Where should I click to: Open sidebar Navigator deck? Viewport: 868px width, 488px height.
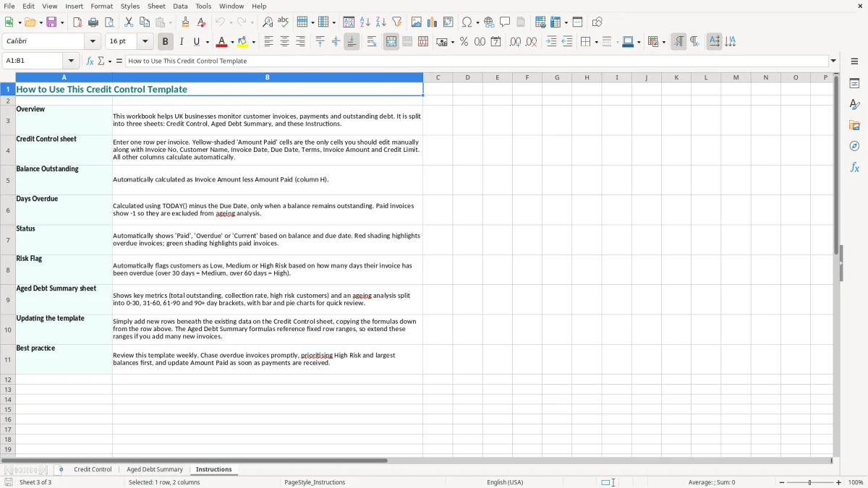pyautogui.click(x=854, y=146)
